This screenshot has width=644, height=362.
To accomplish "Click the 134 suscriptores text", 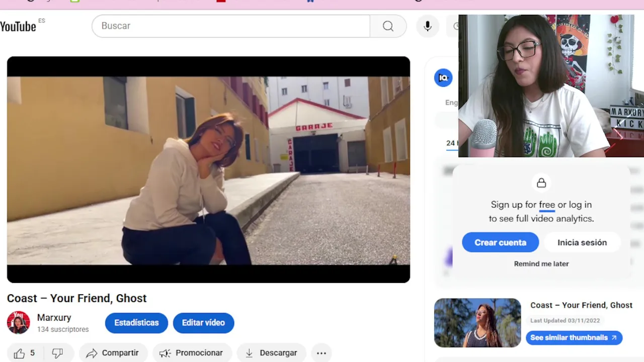I will 63,329.
